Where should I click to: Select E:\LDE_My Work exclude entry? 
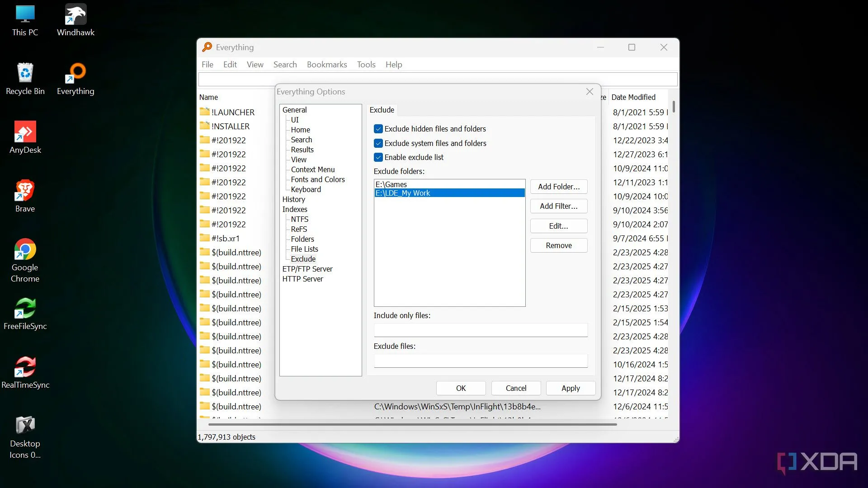(x=449, y=193)
